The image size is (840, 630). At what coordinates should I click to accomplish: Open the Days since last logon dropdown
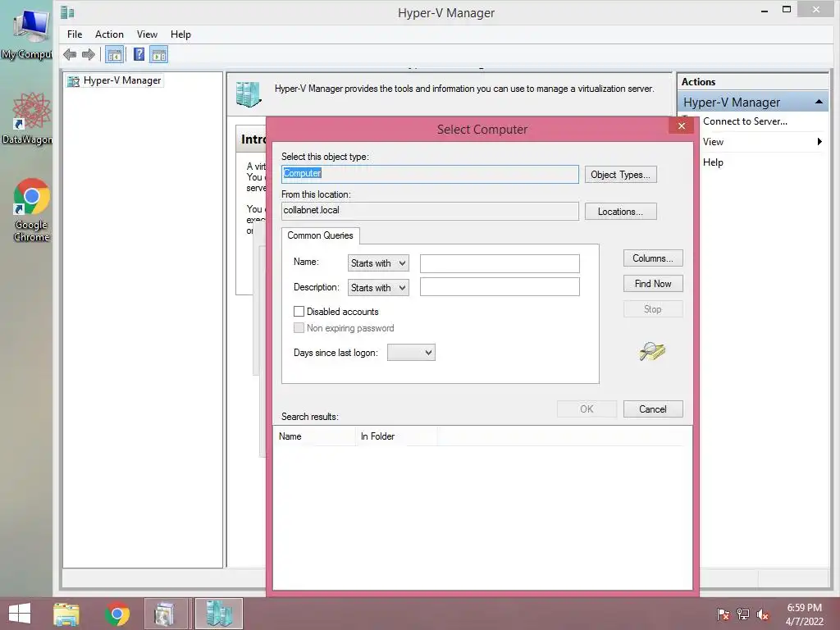(x=411, y=353)
